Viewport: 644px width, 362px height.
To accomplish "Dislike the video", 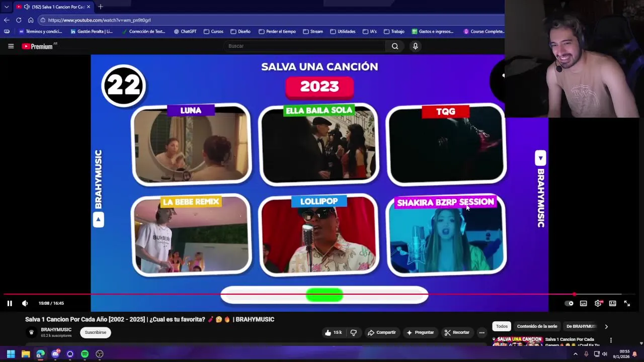I will click(353, 332).
